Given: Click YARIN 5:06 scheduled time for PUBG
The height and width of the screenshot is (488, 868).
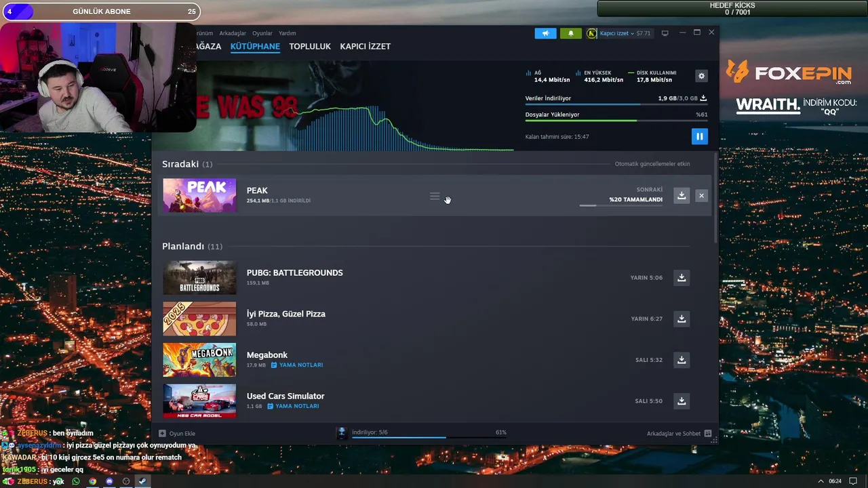Looking at the screenshot, I should (646, 278).
